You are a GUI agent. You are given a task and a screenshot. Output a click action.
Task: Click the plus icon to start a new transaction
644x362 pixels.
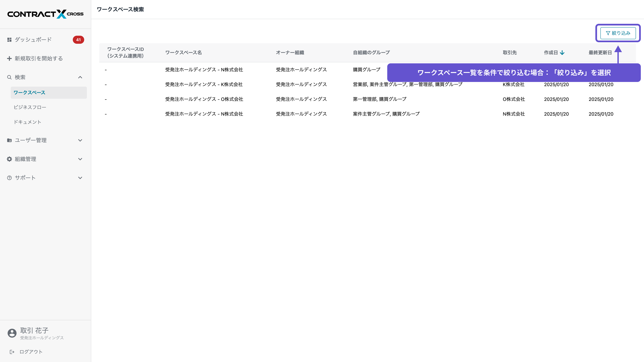pos(9,58)
